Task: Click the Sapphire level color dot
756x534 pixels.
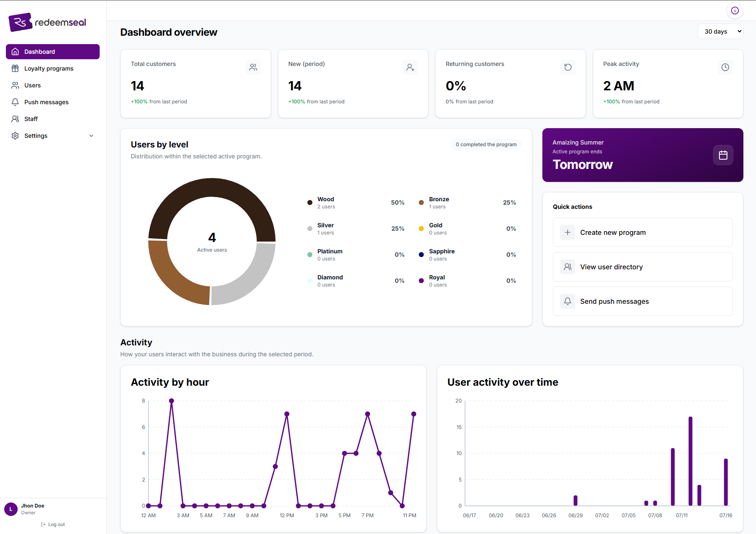Action: tap(421, 255)
